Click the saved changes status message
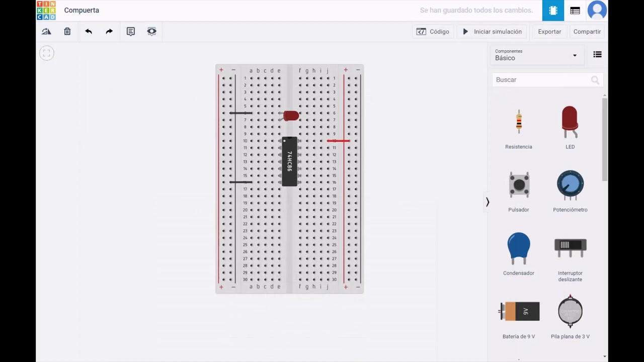The width and height of the screenshot is (644, 362). (x=476, y=11)
